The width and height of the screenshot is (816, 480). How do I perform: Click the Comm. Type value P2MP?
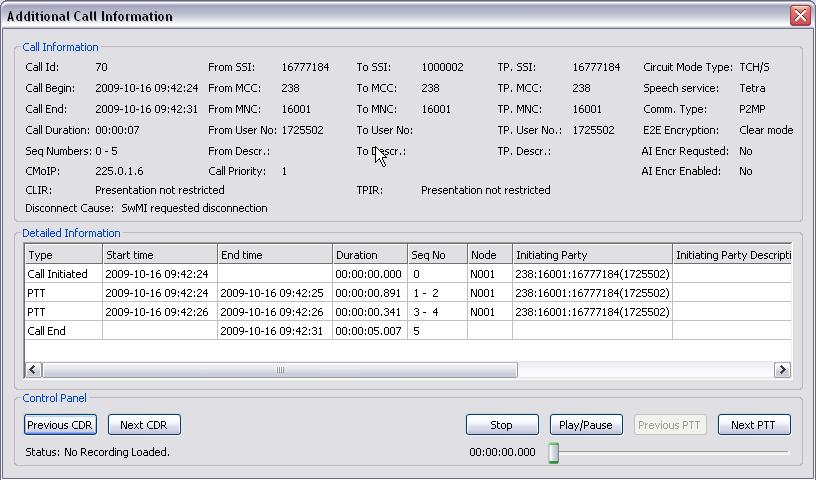tap(753, 109)
